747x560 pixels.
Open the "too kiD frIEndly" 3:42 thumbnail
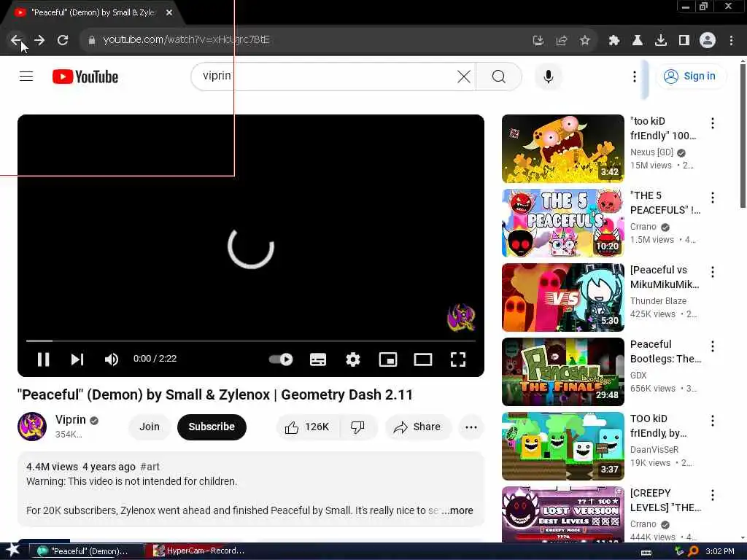[562, 149]
